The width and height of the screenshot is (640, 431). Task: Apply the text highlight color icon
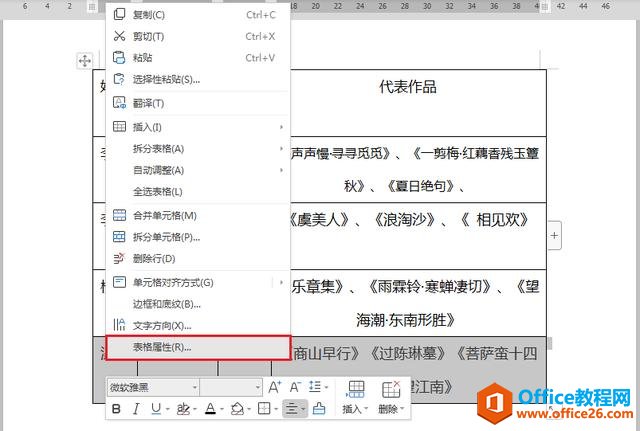182,409
